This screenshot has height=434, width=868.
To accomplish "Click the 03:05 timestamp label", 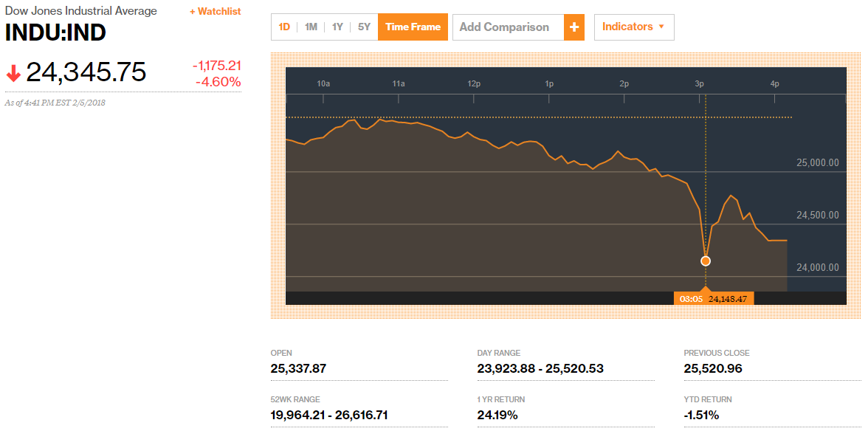I will (691, 297).
